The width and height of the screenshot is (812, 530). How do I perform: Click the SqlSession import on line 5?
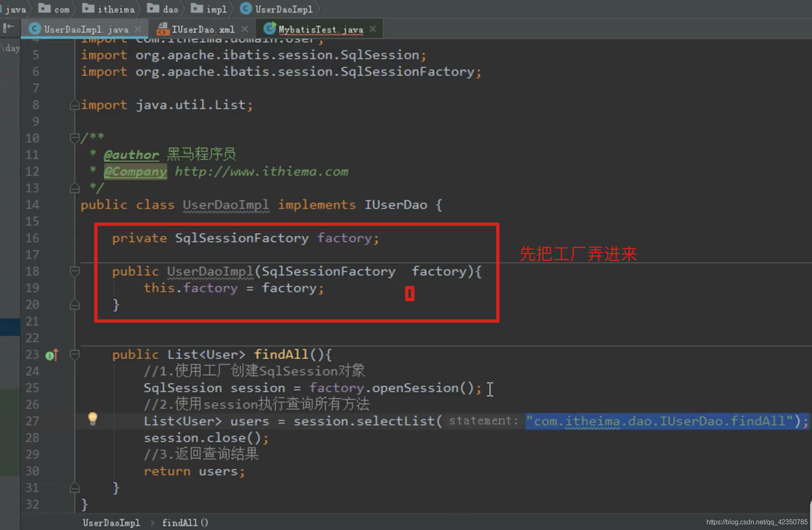point(253,55)
